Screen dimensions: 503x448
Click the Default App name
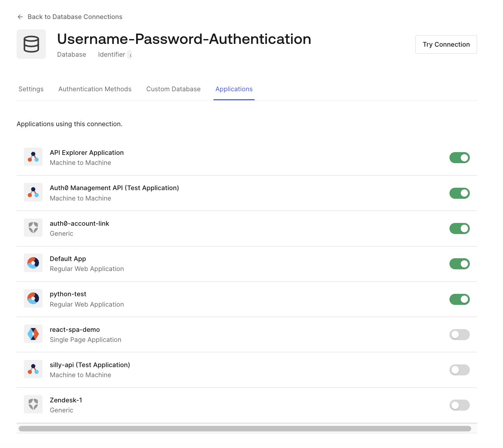click(68, 259)
